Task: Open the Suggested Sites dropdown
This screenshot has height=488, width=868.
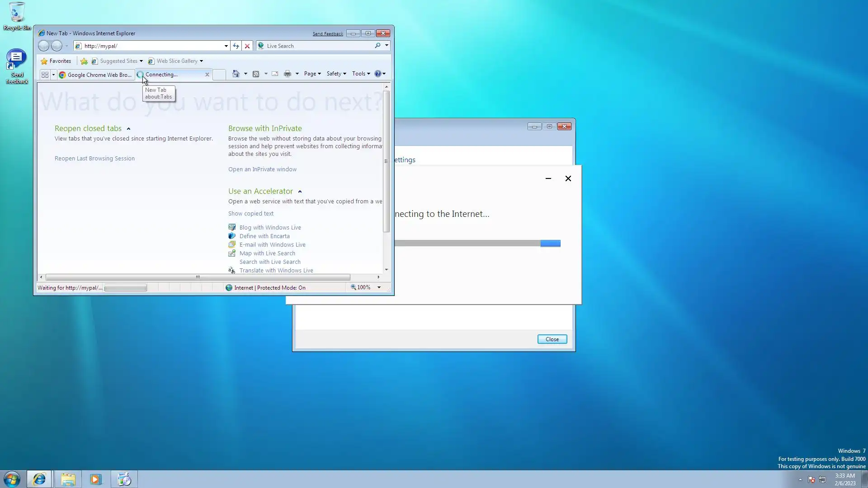Action: point(141,61)
